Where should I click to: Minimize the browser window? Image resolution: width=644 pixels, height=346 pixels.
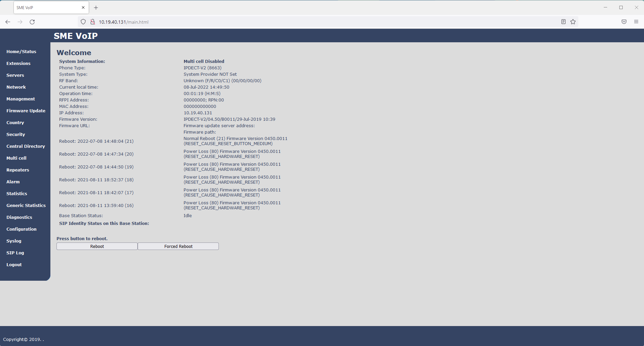pyautogui.click(x=605, y=7)
